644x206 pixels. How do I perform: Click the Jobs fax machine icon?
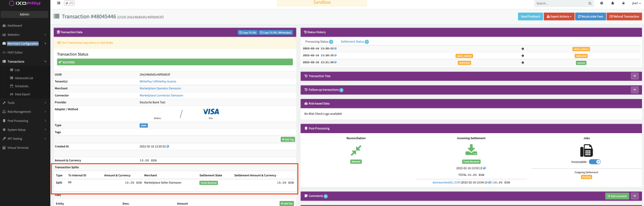(x=586, y=150)
